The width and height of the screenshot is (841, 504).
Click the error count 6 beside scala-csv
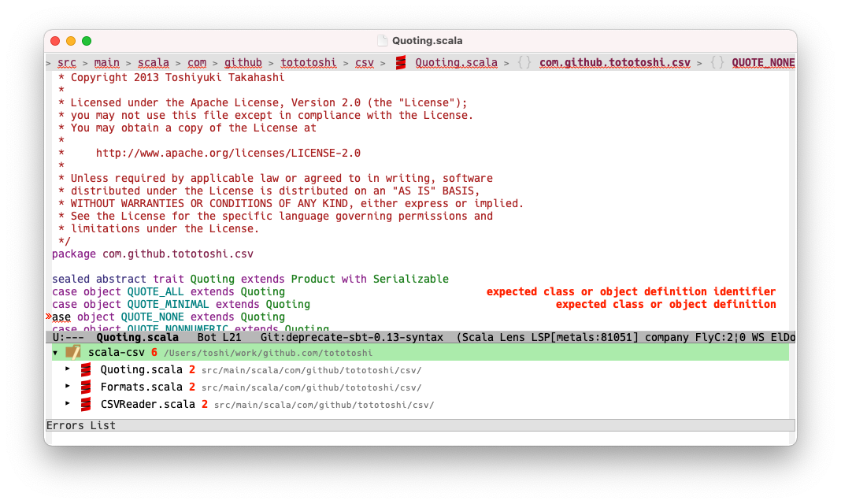pos(154,352)
